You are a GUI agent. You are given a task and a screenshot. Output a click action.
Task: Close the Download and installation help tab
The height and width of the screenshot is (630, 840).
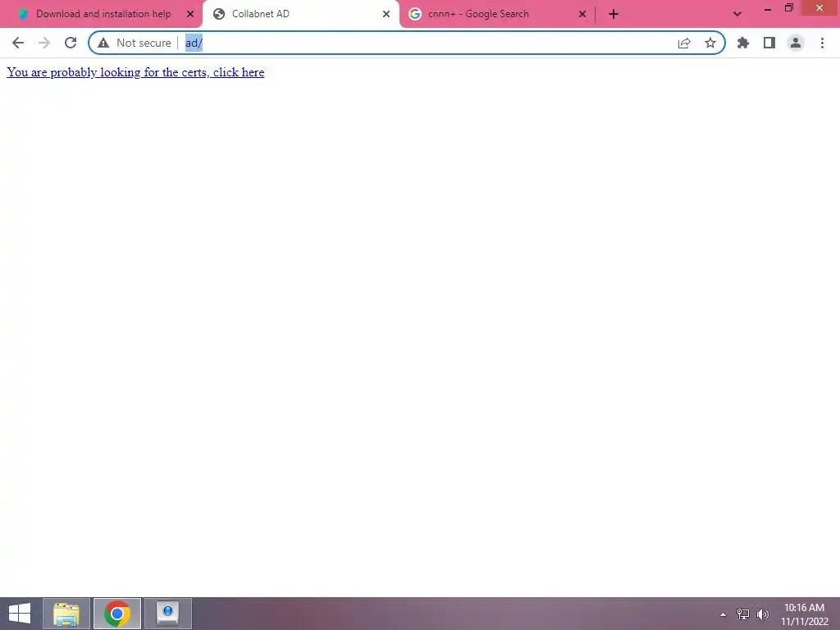190,14
